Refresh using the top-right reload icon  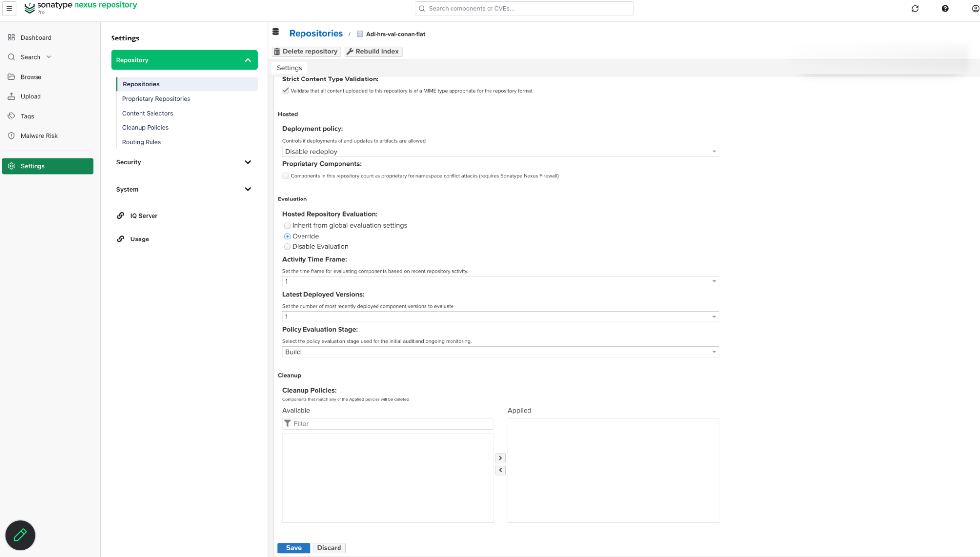(915, 8)
